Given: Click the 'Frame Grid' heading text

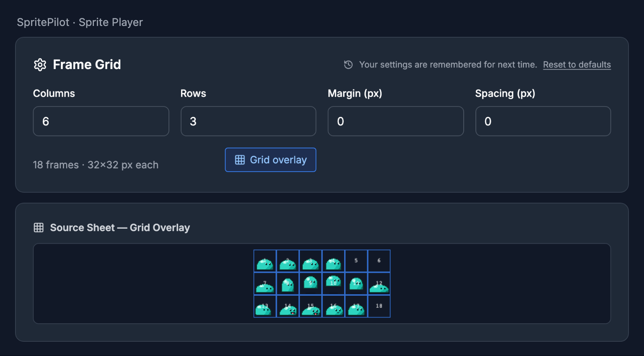Looking at the screenshot, I should coord(87,64).
